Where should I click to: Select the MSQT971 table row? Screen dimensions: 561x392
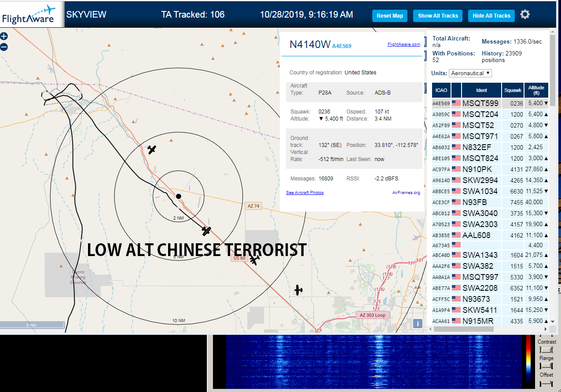[x=490, y=136]
